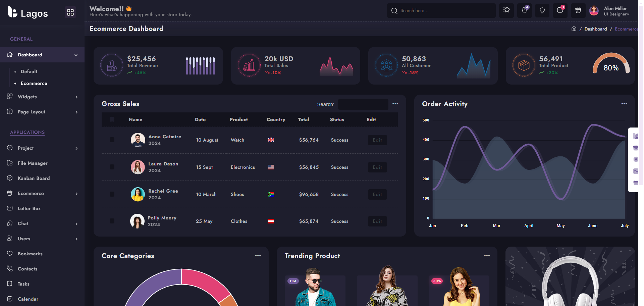This screenshot has width=644, height=306.
Task: Click the three-dot options icon on Order Activity
Action: pyautogui.click(x=624, y=104)
